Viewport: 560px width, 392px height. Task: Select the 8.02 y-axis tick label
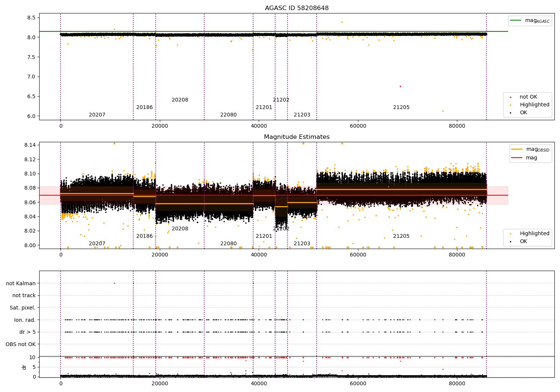[30, 231]
